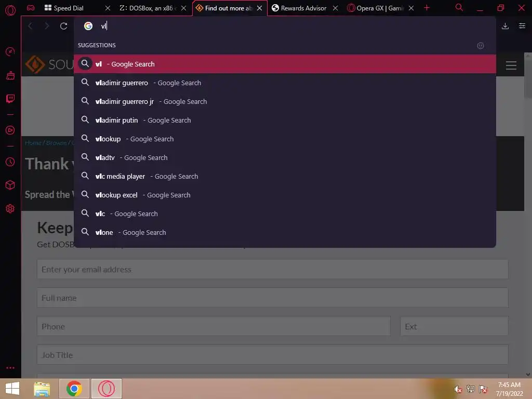Open the Twitch panel in sidebar
The width and height of the screenshot is (532, 399).
[10, 99]
